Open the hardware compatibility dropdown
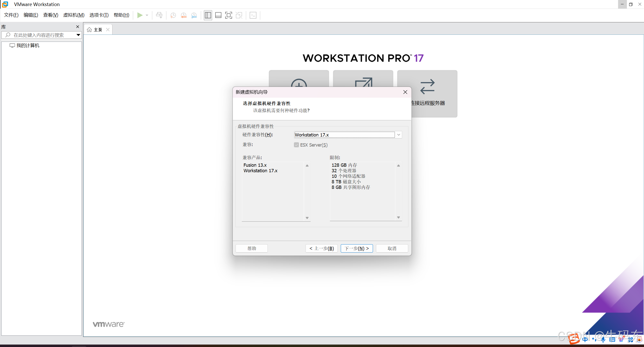 coord(398,135)
